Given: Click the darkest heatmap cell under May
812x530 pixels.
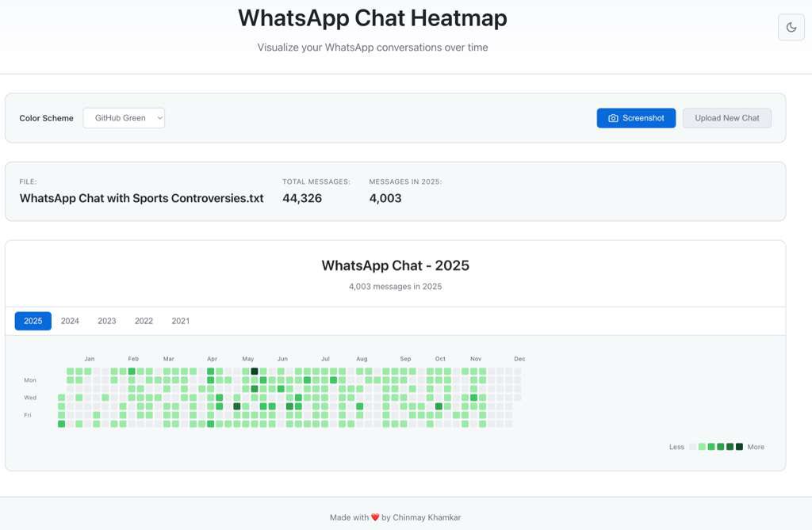Looking at the screenshot, I should [x=255, y=371].
